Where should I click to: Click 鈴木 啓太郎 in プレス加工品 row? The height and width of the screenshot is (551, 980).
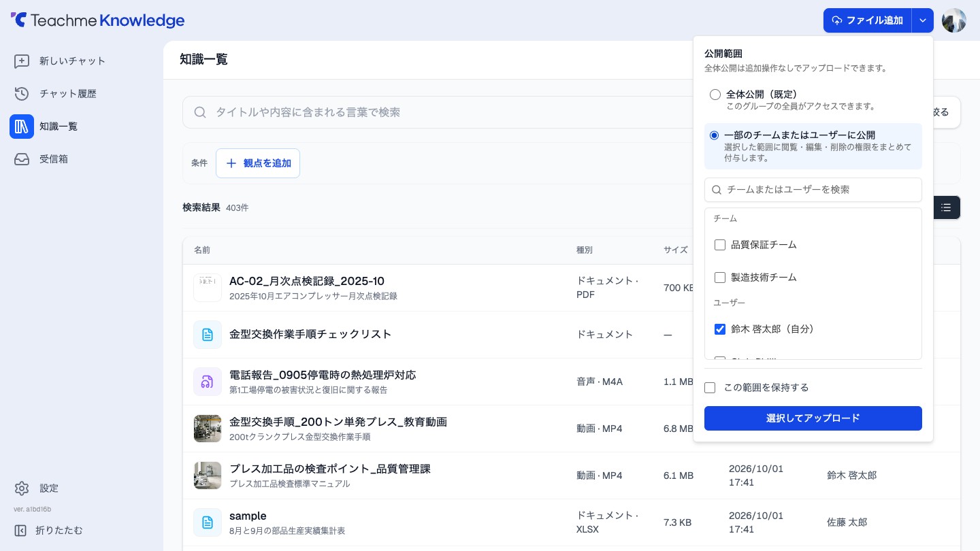(x=852, y=475)
